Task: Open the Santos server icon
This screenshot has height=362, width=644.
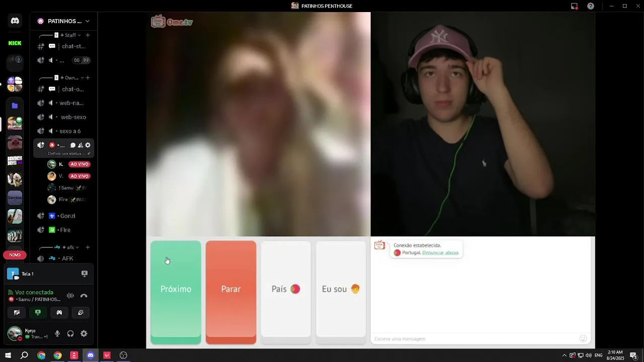Action: click(x=15, y=198)
